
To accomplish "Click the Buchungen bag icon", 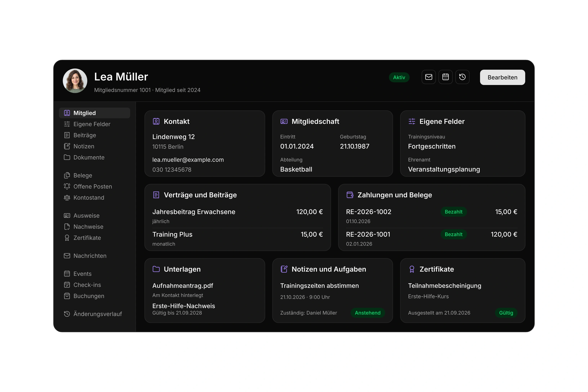I will [67, 296].
